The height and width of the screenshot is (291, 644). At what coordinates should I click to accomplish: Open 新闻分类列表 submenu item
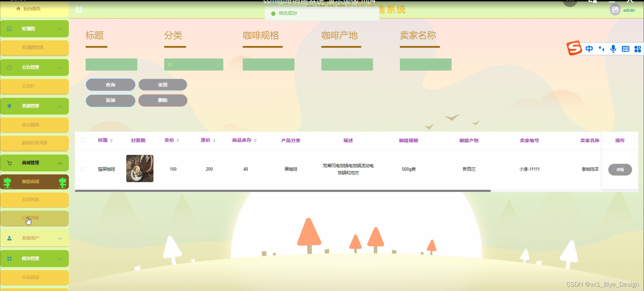point(34,143)
